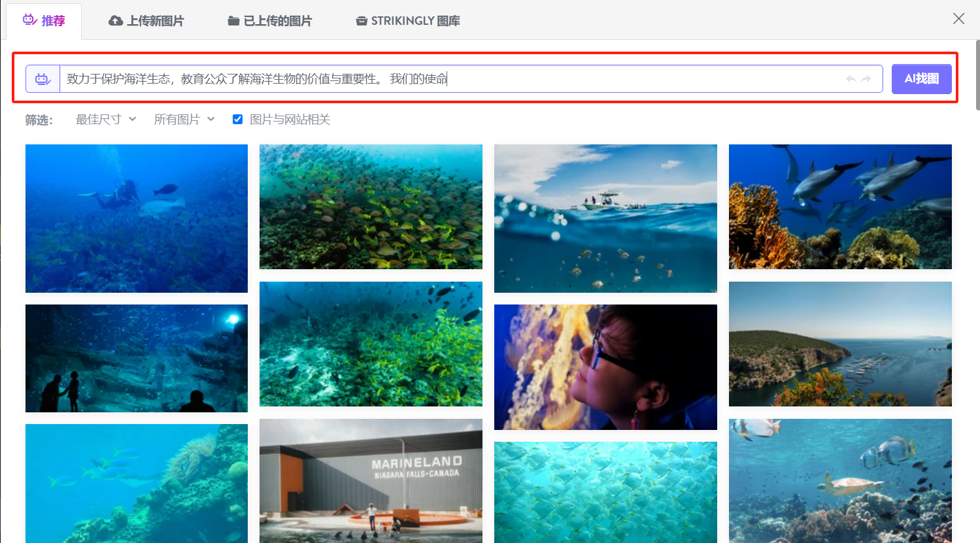Image resolution: width=980 pixels, height=543 pixels.
Task: Uncheck the 图片与网站相关 checkbox
Action: pyautogui.click(x=238, y=120)
